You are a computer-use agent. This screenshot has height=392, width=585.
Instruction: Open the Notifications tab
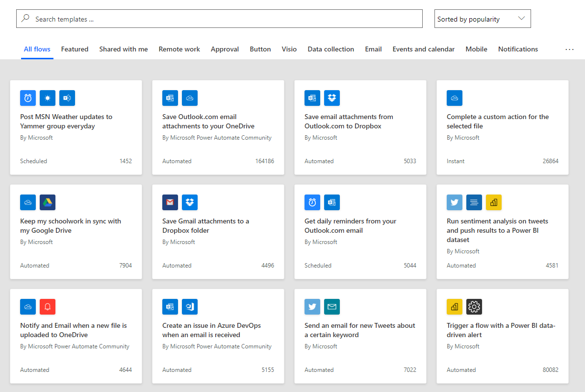[x=518, y=49]
